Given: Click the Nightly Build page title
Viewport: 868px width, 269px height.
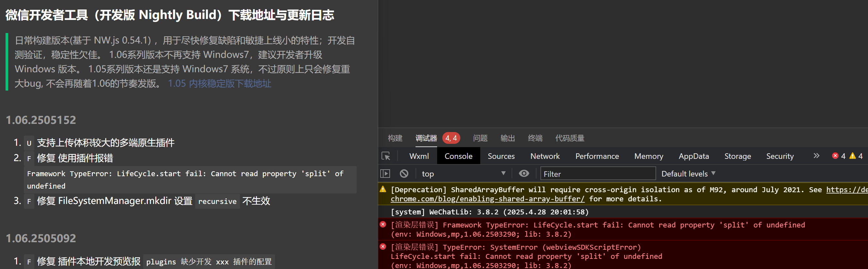Looking at the screenshot, I should tap(170, 15).
